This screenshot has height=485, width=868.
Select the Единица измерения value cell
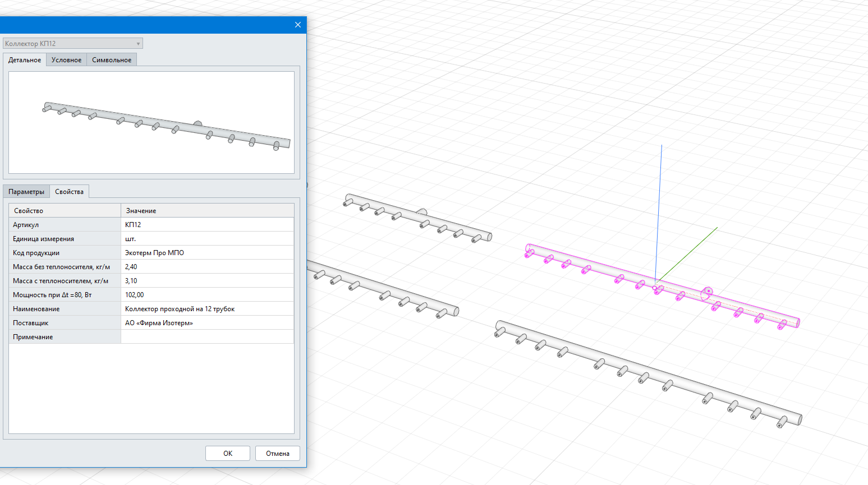206,239
